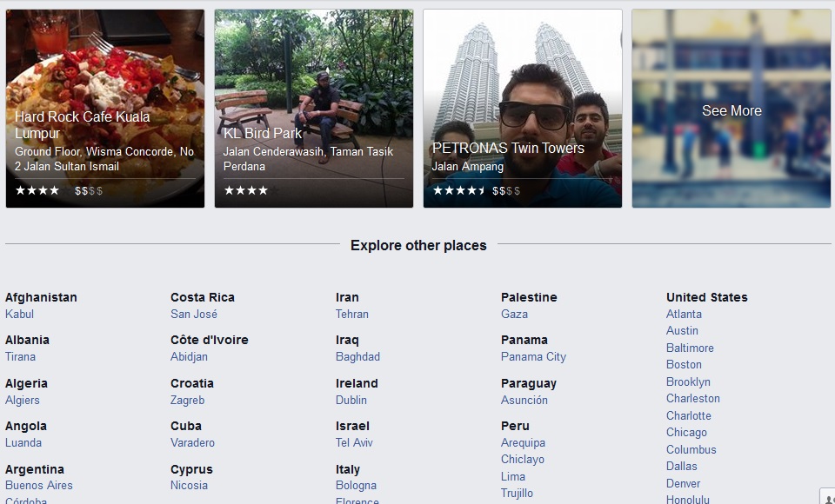835x504 pixels.
Task: Select the Cyprus country heading
Action: coord(191,469)
